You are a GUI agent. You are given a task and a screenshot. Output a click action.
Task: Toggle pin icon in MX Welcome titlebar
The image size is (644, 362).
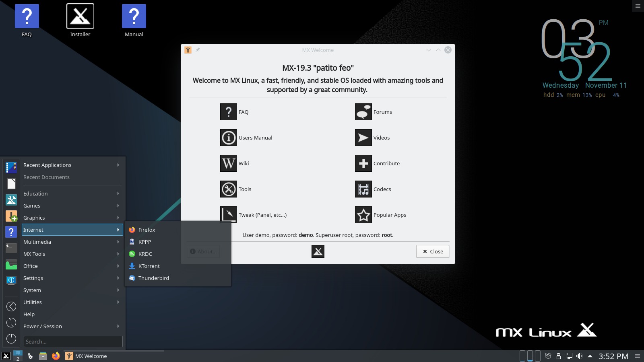198,50
